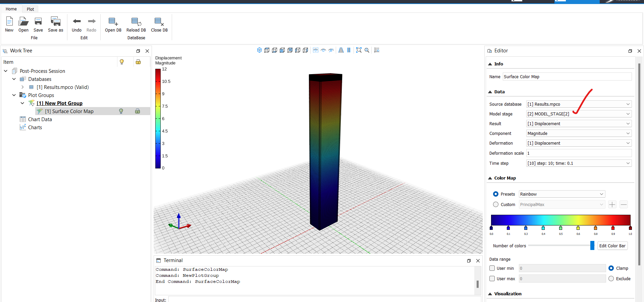The width and height of the screenshot is (644, 302).
Task: Select the left face view cube
Action: (298, 50)
